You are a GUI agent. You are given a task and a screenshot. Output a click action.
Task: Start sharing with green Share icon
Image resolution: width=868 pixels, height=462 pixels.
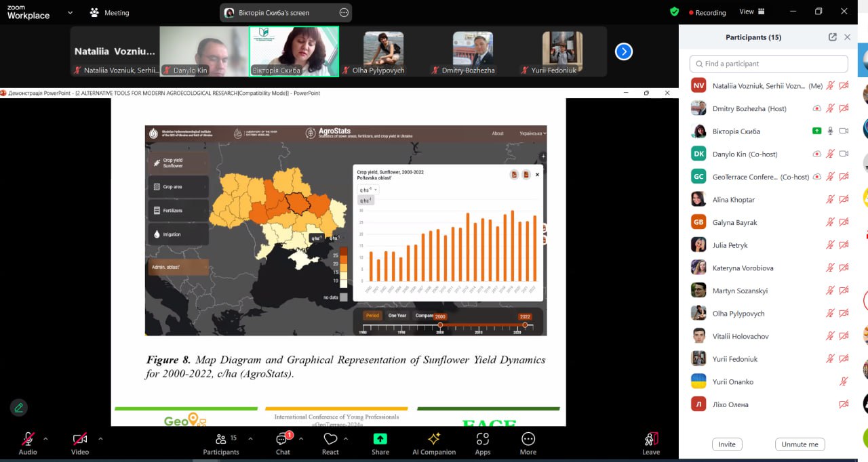pyautogui.click(x=380, y=439)
